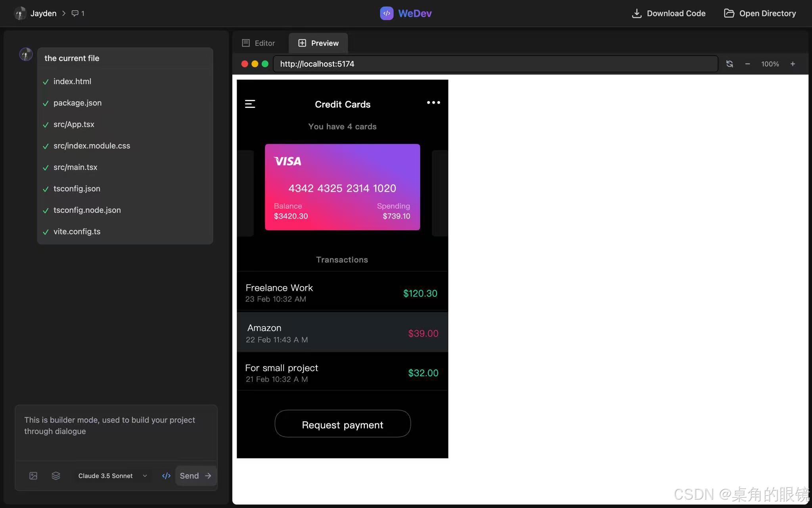Select src/App.tsx in the file list
The width and height of the screenshot is (812, 508).
(x=74, y=124)
